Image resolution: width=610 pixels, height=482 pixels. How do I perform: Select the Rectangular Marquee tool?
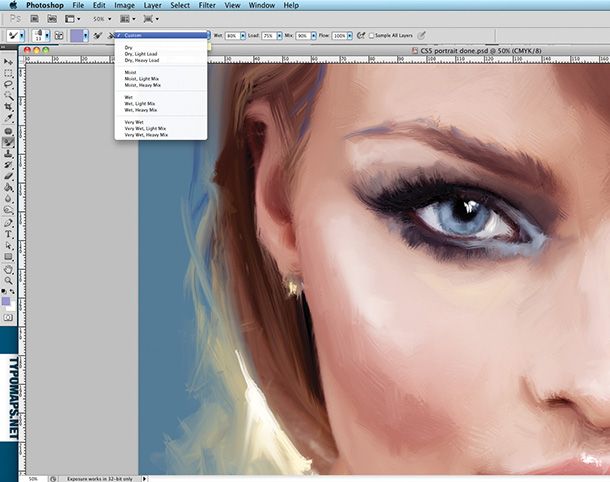coord(8,74)
